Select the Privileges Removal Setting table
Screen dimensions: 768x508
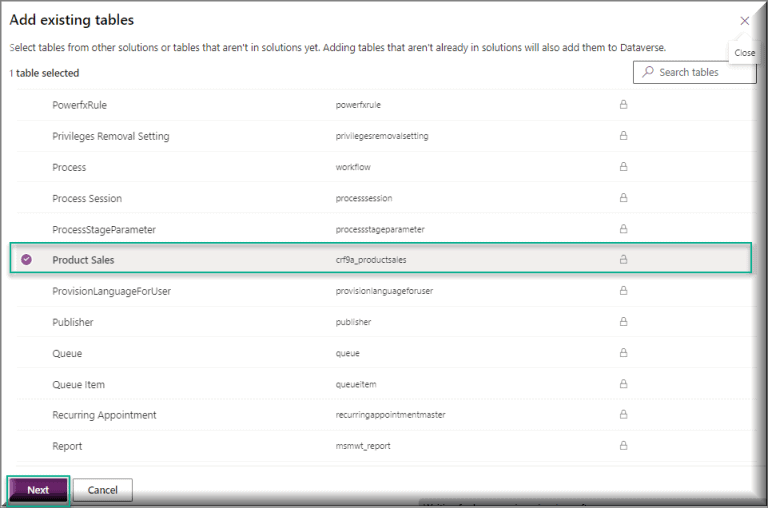[x=111, y=136]
